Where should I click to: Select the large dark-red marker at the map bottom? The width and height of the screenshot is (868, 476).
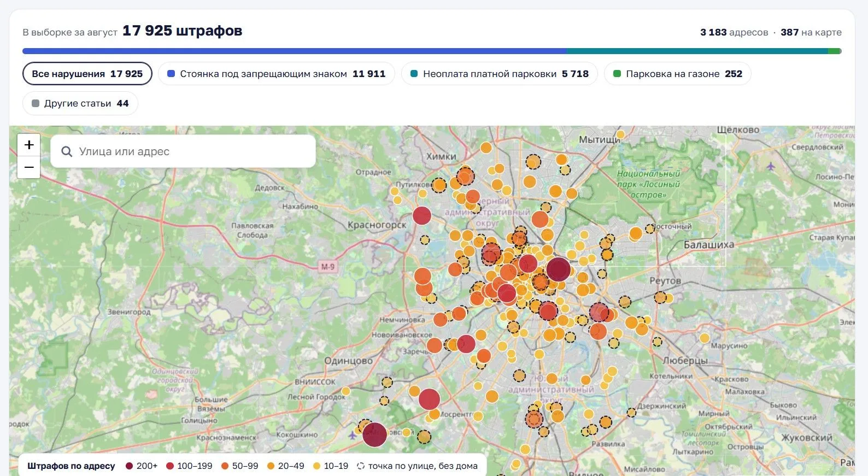coord(374,435)
